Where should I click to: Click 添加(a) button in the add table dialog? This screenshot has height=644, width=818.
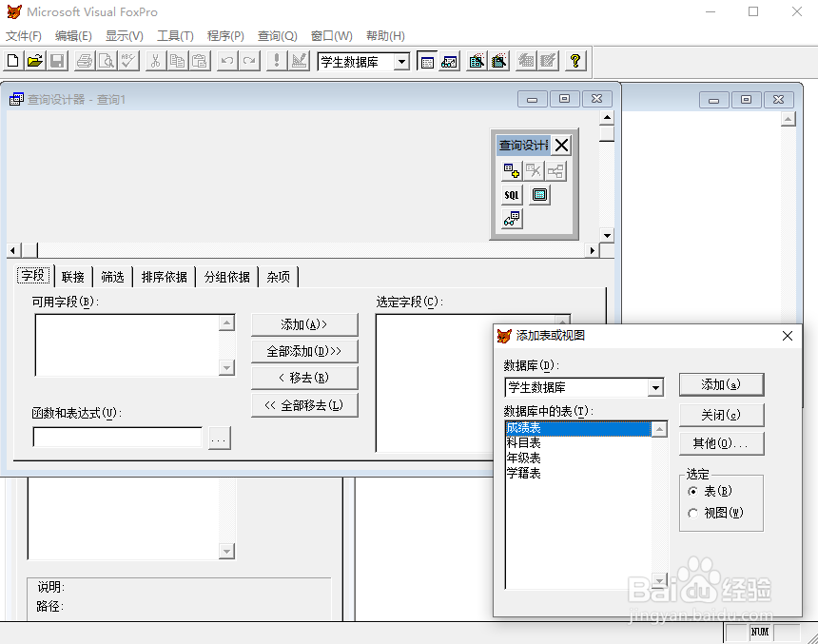tap(722, 384)
